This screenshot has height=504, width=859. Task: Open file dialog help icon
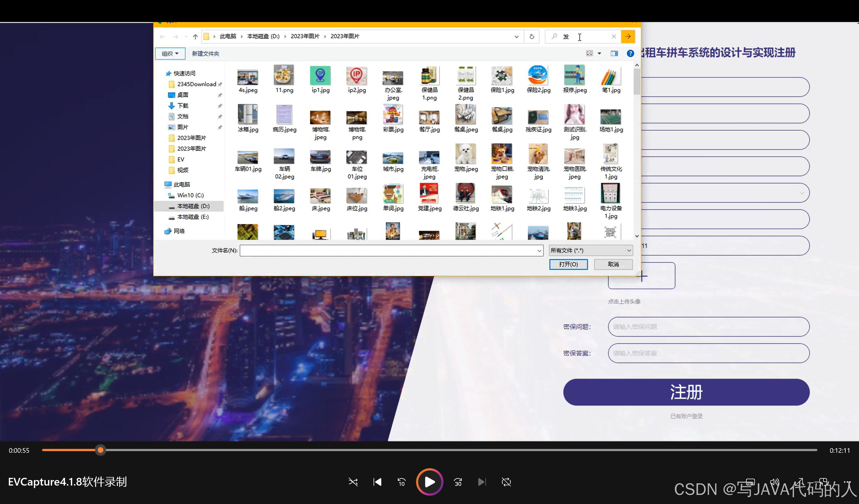[630, 53]
